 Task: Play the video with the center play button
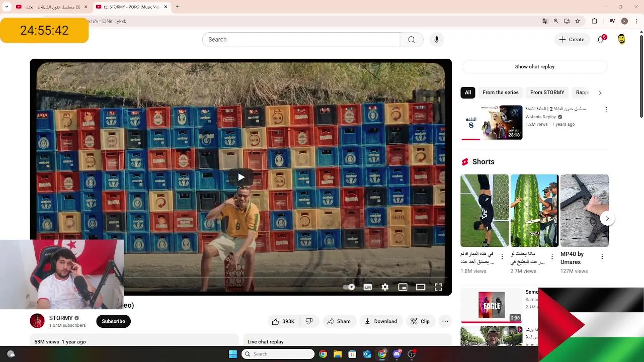pyautogui.click(x=241, y=177)
